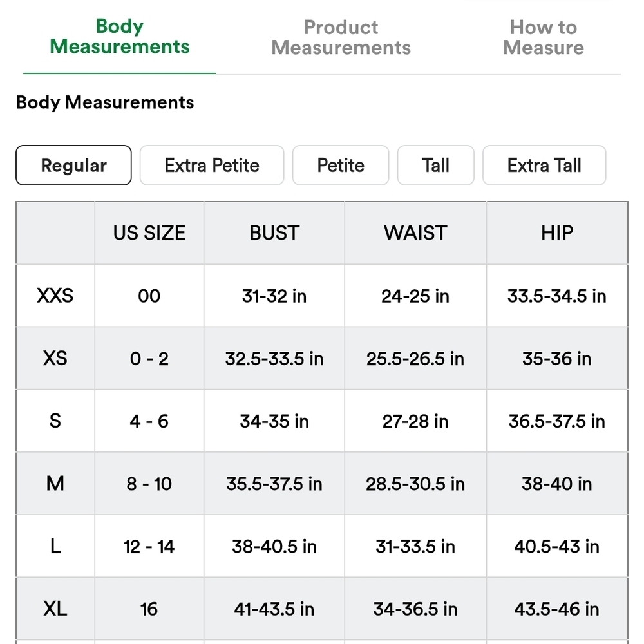Select the Extra Tall fit button
Viewport: 644px width, 644px height.
544,165
